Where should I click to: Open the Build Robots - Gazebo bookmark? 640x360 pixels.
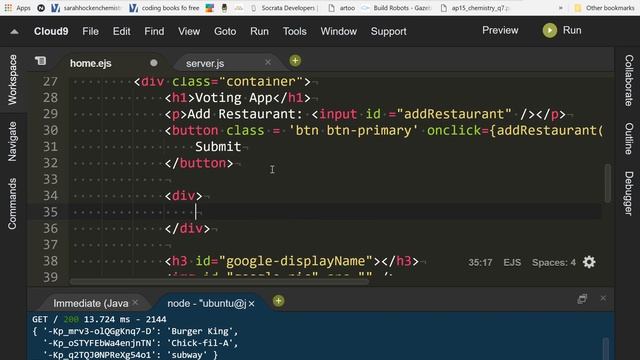(x=396, y=8)
